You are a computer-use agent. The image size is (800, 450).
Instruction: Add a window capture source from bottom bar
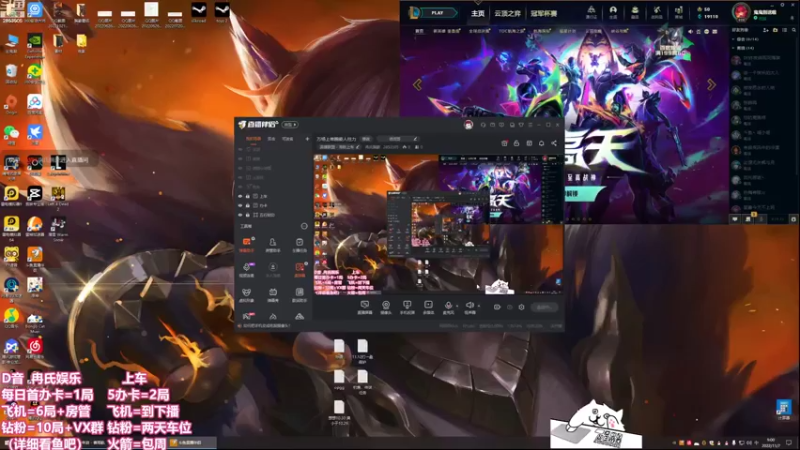coord(364,307)
